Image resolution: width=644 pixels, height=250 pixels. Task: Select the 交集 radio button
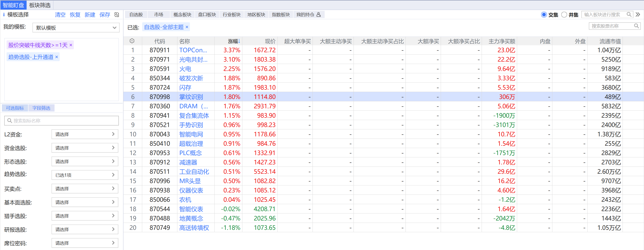[544, 15]
